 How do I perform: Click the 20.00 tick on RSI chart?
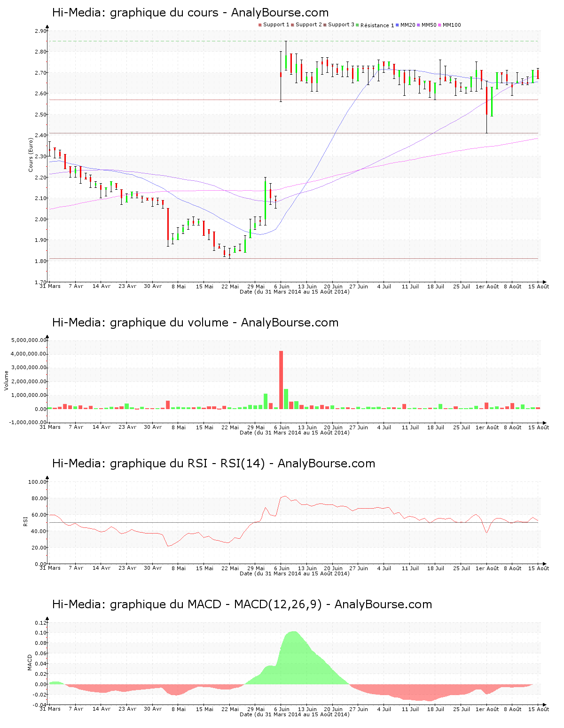[39, 548]
